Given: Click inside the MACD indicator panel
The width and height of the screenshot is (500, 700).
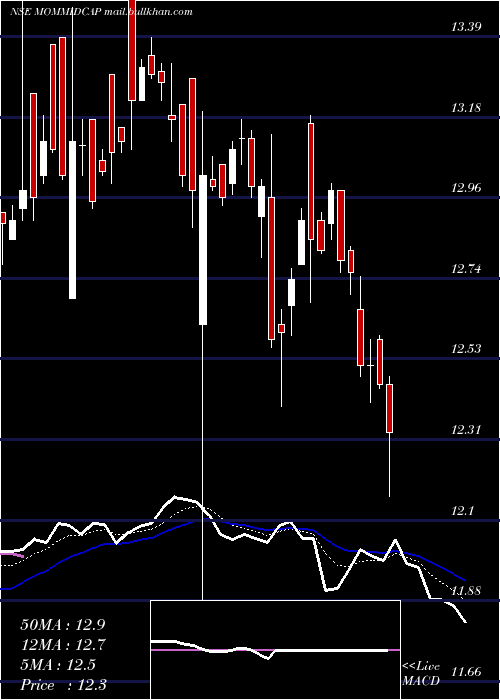Looking at the screenshot, I should (275, 650).
